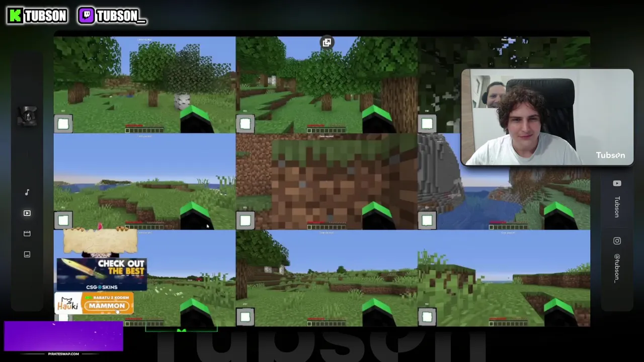Click the avatar logo atop left sidebar

pos(28,116)
